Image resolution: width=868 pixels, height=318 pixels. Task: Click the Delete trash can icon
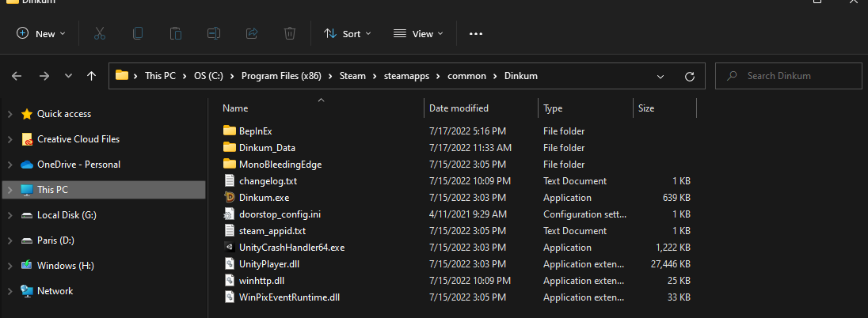click(x=290, y=33)
